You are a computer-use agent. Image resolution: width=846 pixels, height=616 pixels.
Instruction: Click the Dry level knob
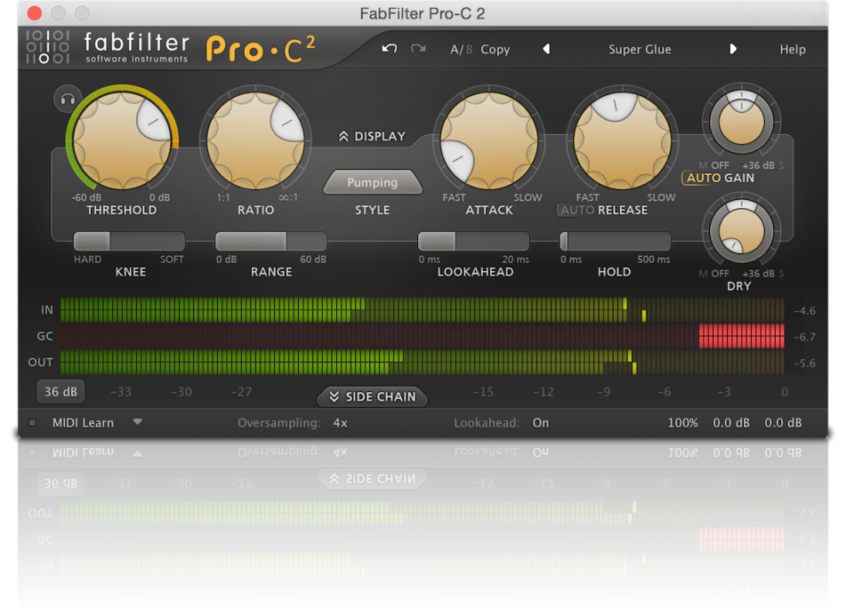tap(742, 232)
